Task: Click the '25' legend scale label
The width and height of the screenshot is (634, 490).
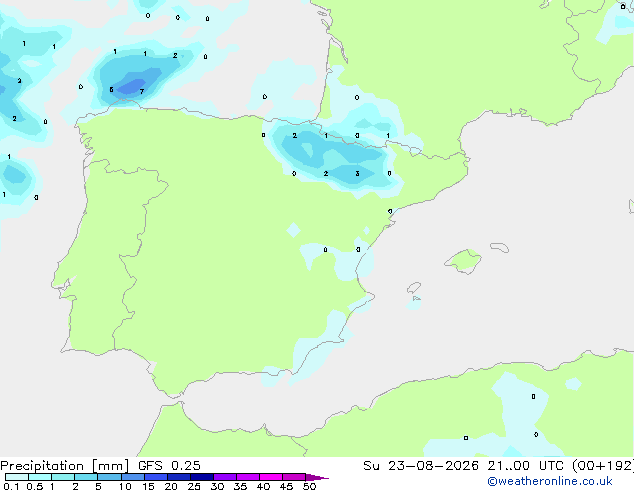Action: click(x=194, y=486)
